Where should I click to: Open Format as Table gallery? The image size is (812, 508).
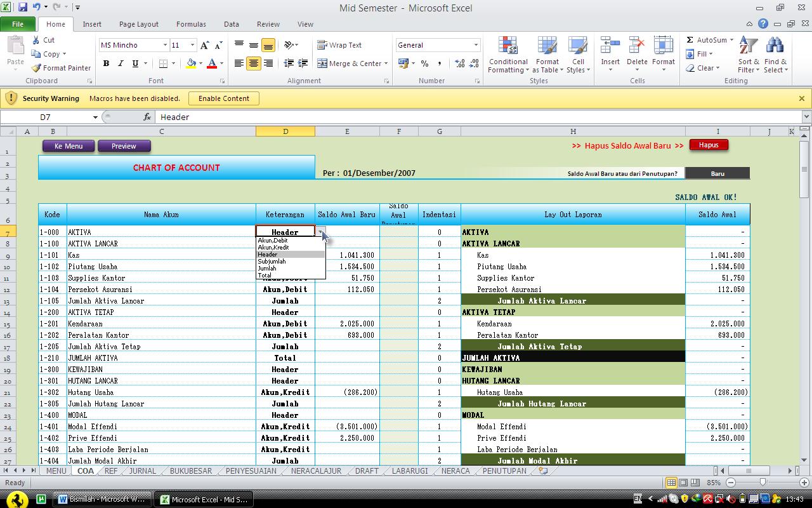pos(547,55)
